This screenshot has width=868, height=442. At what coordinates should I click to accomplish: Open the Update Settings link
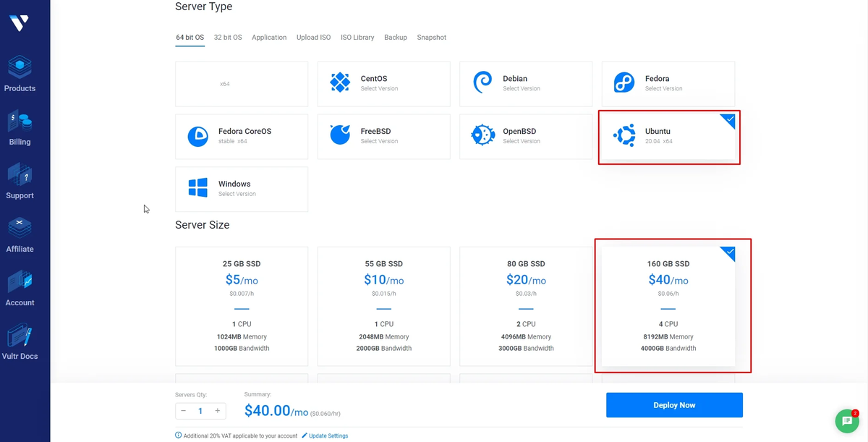pos(328,436)
